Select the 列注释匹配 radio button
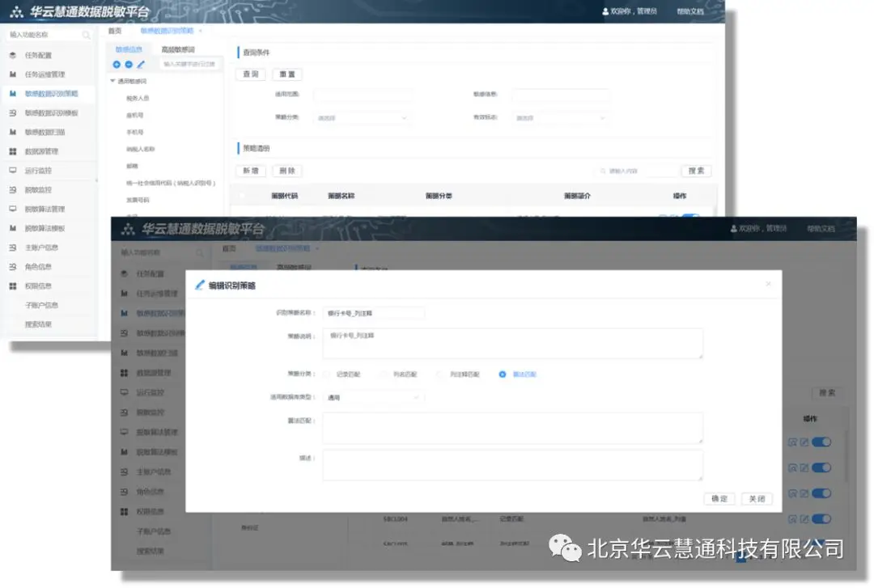This screenshot has width=874, height=588. 440,374
